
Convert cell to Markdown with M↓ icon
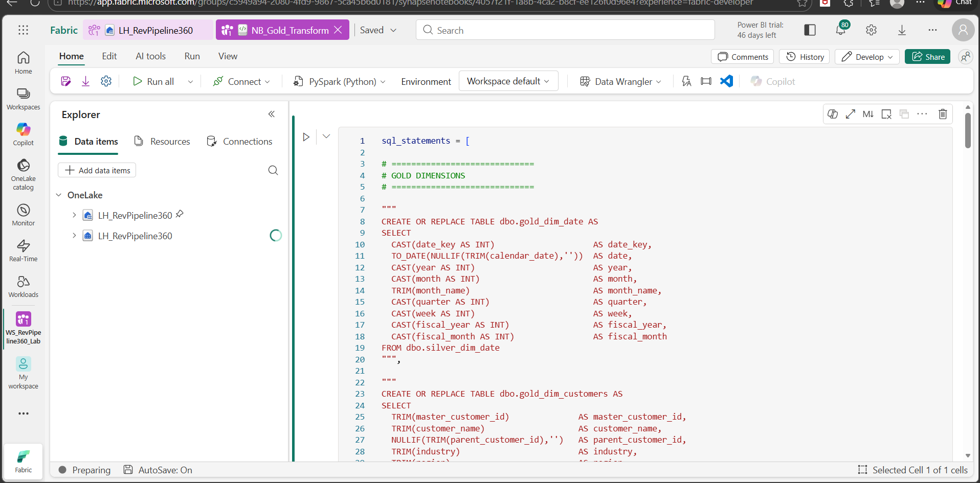pos(868,114)
